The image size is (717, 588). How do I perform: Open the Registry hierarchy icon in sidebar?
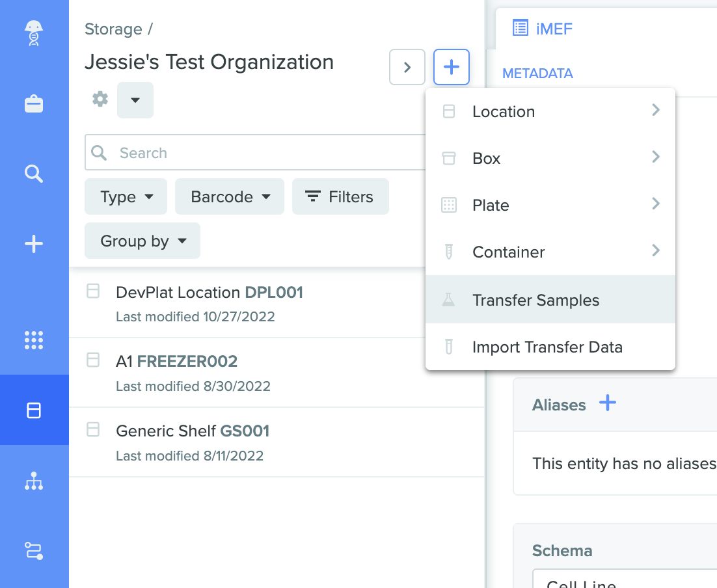click(x=34, y=481)
